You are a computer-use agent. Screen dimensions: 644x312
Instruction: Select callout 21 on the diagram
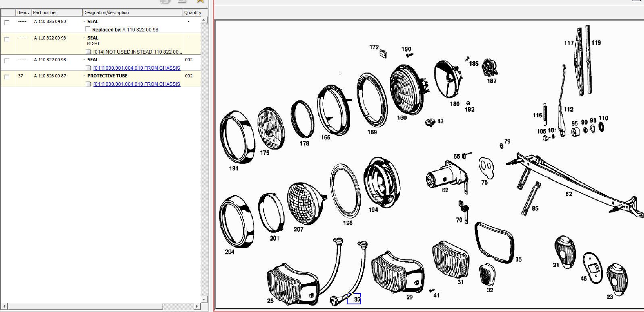pos(556,265)
